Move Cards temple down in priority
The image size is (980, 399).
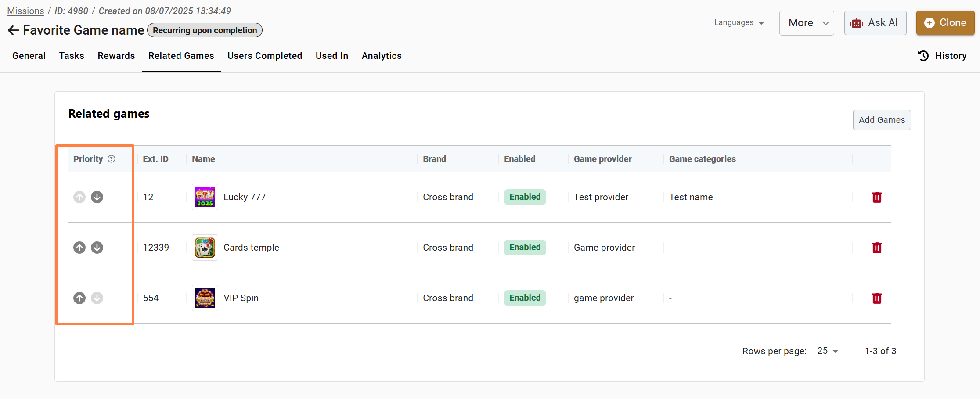pos(97,248)
